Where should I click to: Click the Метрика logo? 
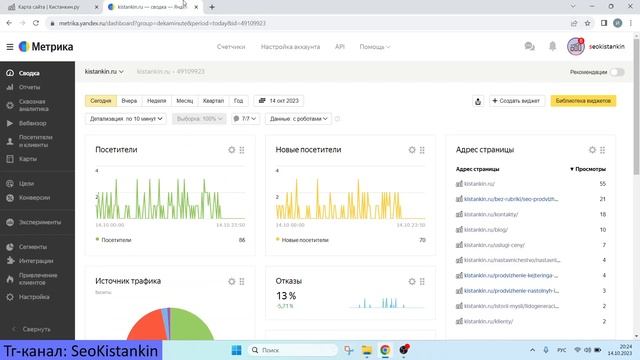(46, 47)
